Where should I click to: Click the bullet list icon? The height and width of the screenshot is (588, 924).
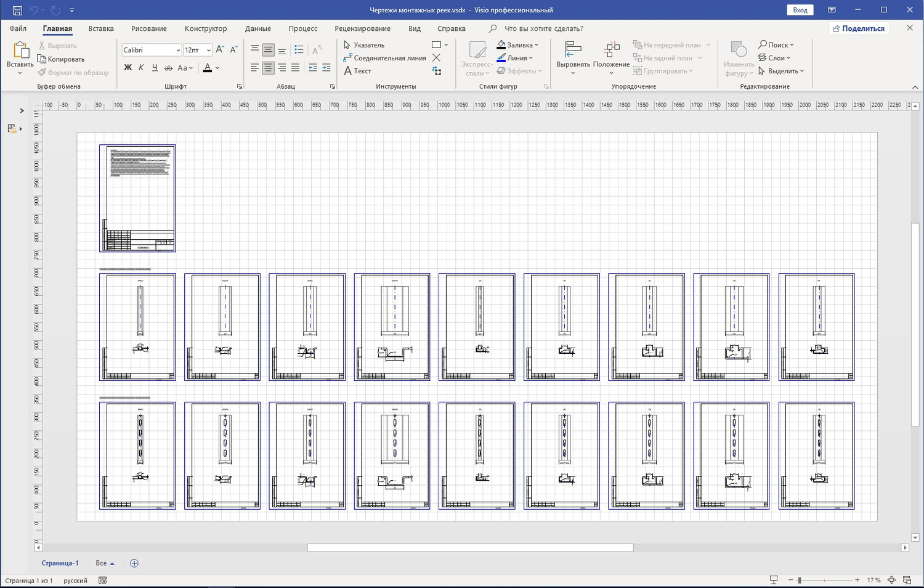[x=299, y=50]
